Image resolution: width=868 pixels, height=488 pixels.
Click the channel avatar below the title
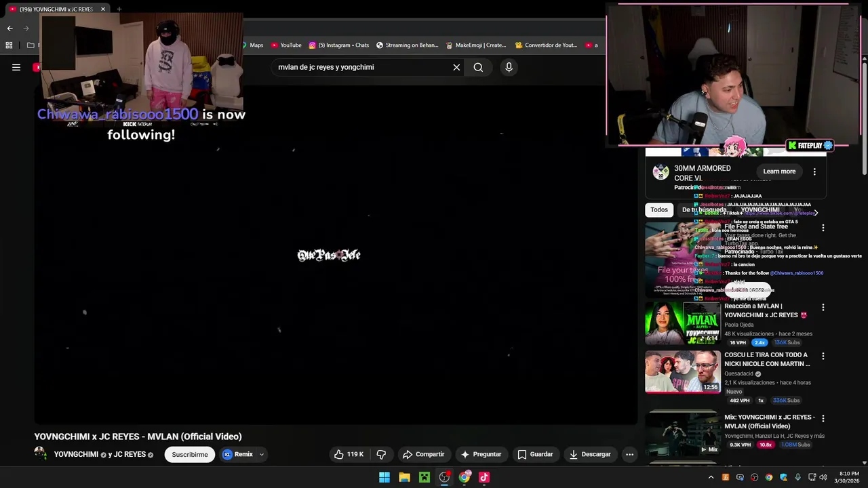(41, 453)
